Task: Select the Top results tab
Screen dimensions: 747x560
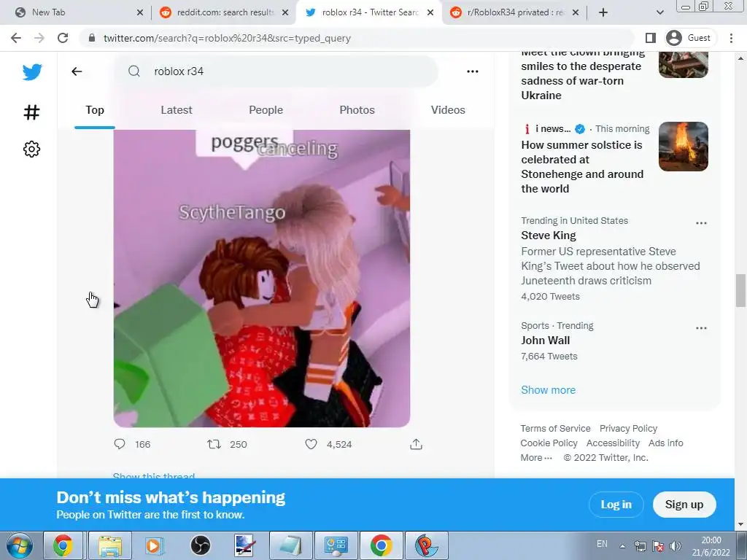Action: (x=95, y=110)
